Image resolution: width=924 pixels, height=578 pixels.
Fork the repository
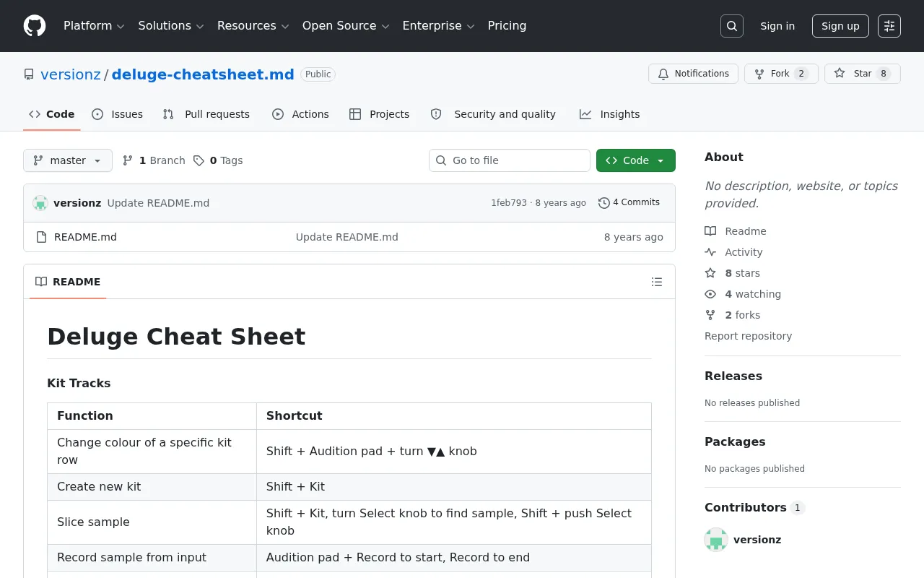pos(781,74)
